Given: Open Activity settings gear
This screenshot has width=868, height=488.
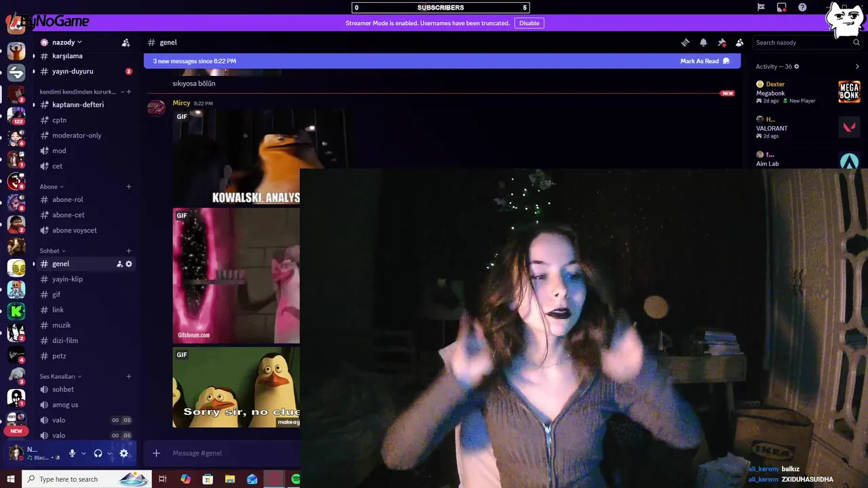Looking at the screenshot, I should click(797, 66).
